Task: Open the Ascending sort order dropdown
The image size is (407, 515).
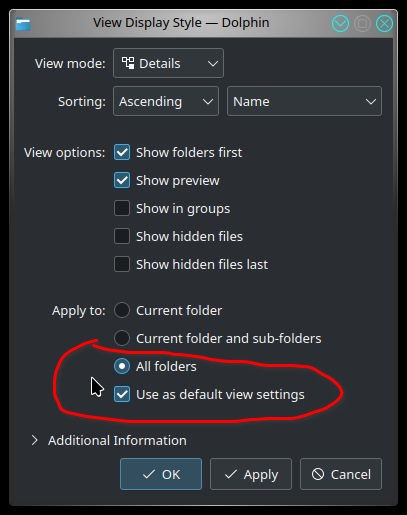Action: [166, 101]
